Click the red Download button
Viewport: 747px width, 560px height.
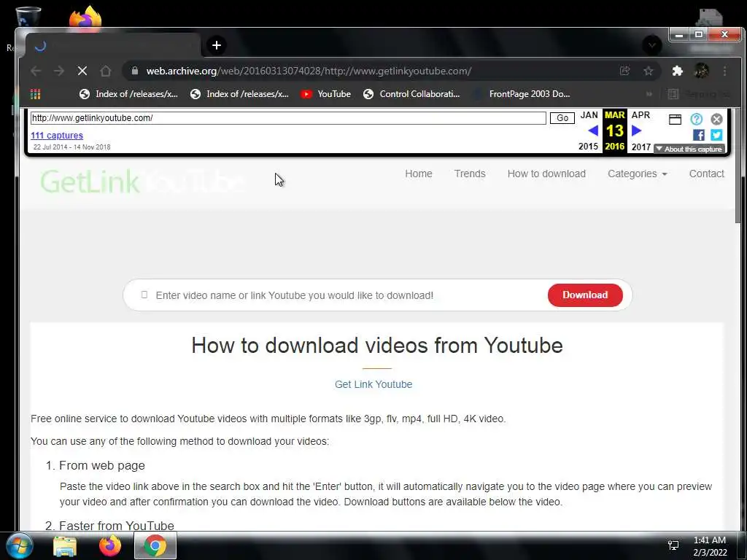pyautogui.click(x=585, y=295)
